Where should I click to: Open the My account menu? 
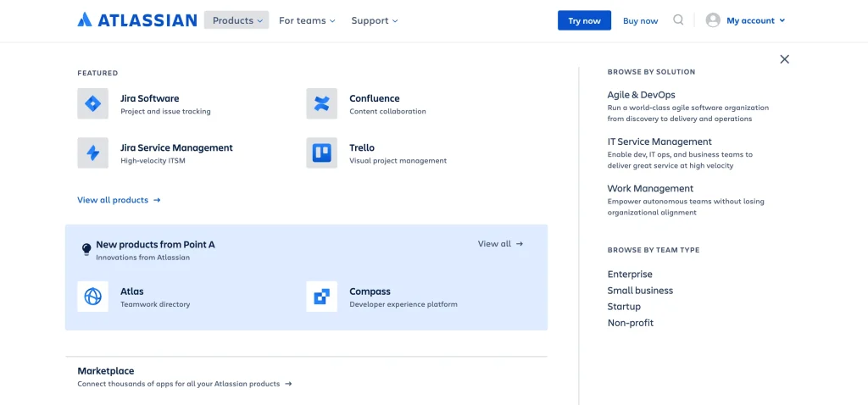[x=745, y=20]
